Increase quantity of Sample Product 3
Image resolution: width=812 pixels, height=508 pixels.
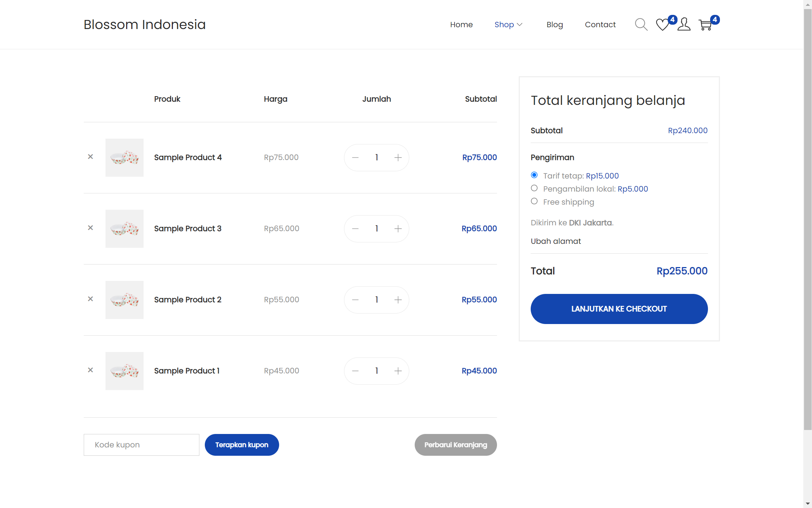tap(398, 229)
